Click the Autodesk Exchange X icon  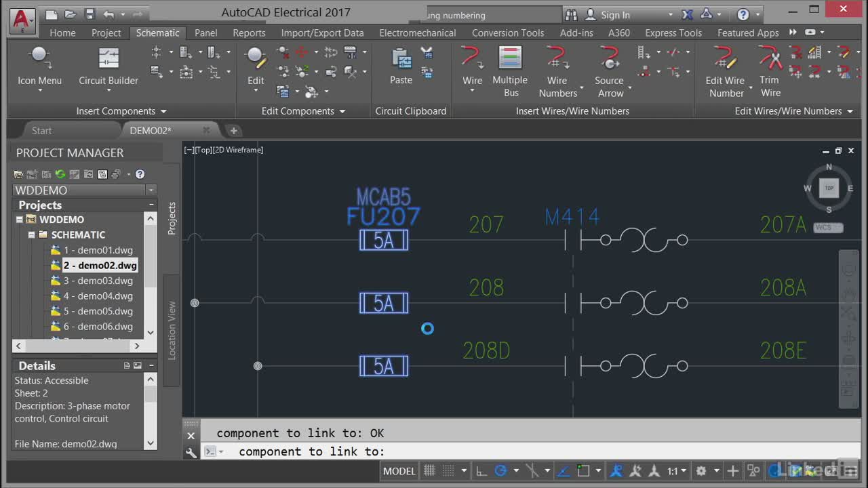(x=688, y=14)
